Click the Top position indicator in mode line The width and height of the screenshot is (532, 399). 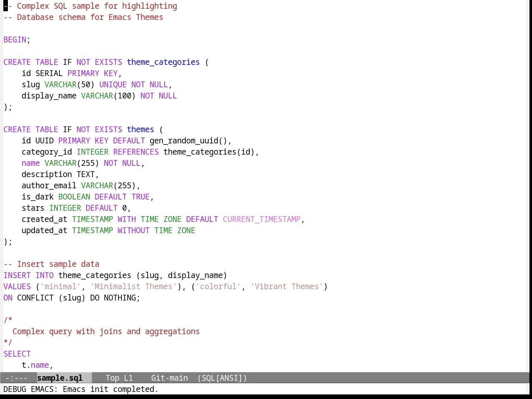pos(112,378)
